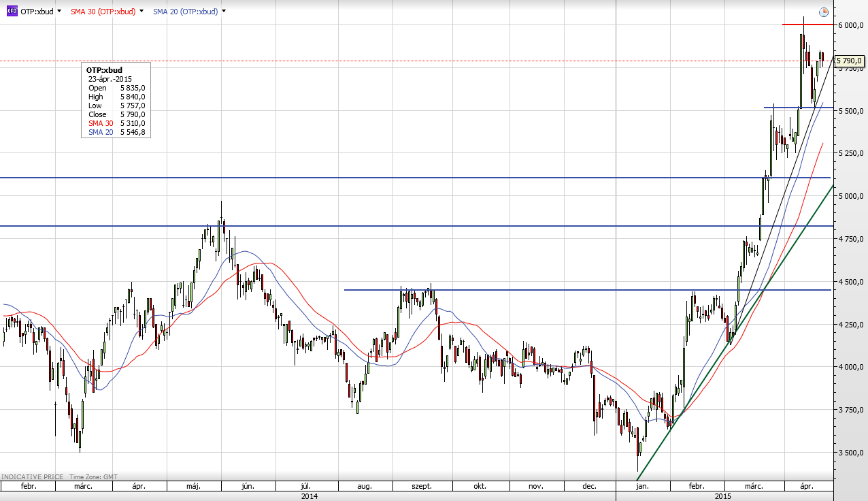Viewport: 868px width, 501px height.
Task: Click the 2015 year label
Action: tap(723, 496)
